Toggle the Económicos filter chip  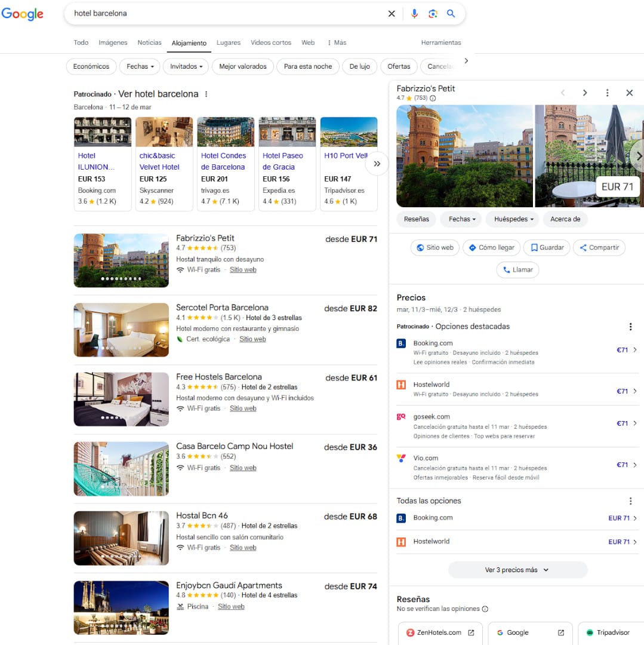coord(91,67)
